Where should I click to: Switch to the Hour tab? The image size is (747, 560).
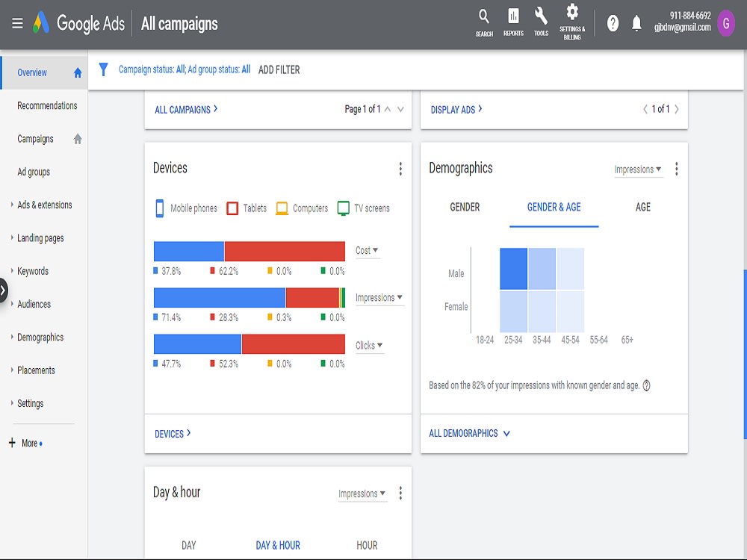pyautogui.click(x=367, y=545)
